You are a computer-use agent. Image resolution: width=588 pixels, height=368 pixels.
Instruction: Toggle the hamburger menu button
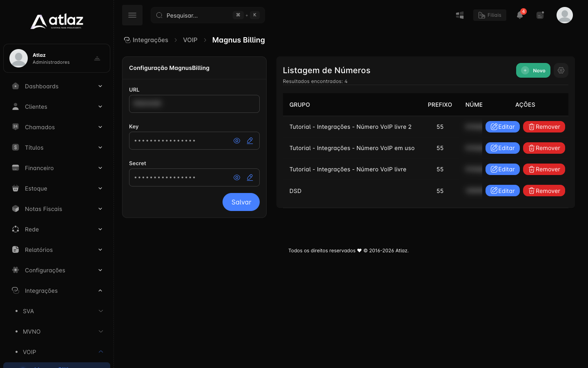point(132,15)
